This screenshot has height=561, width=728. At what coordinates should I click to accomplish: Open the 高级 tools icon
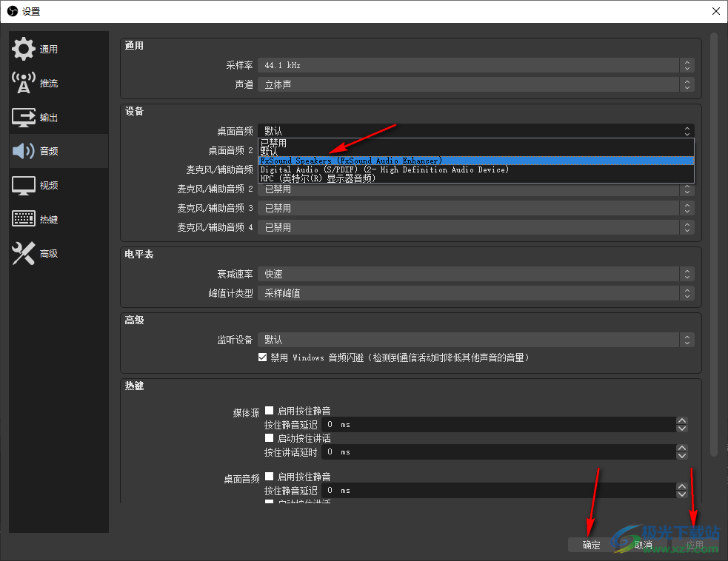(x=23, y=253)
